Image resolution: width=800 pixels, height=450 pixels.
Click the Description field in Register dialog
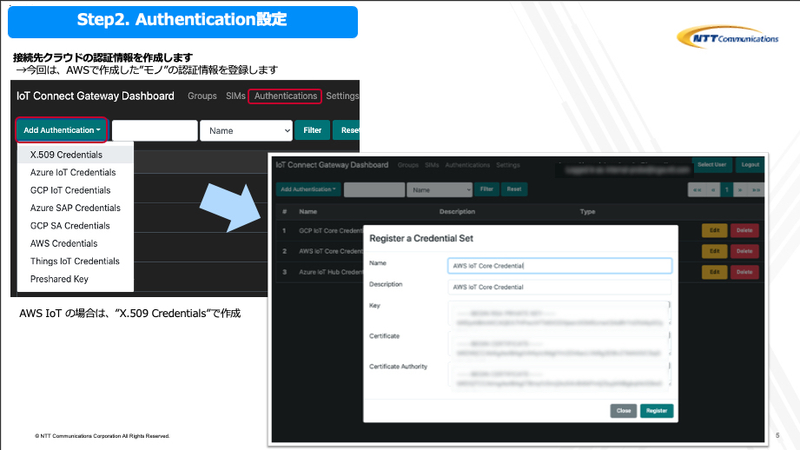560,287
